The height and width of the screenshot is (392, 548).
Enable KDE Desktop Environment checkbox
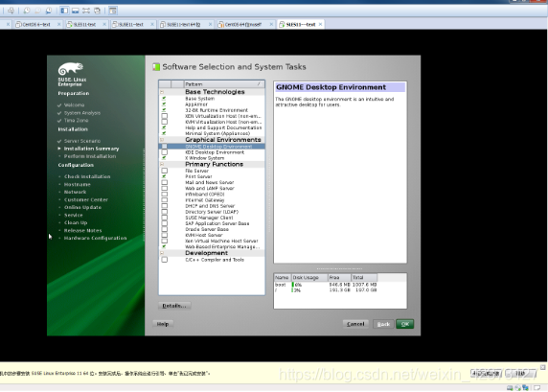click(x=164, y=152)
